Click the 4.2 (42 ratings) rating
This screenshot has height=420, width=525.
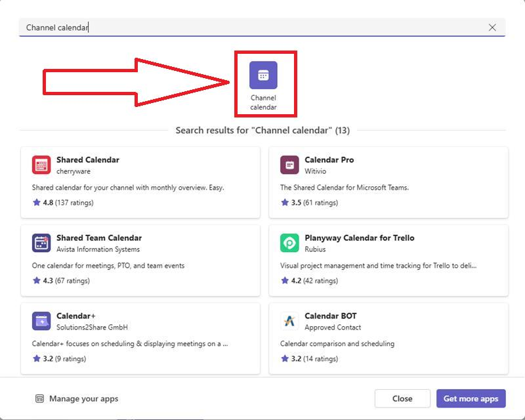point(309,281)
